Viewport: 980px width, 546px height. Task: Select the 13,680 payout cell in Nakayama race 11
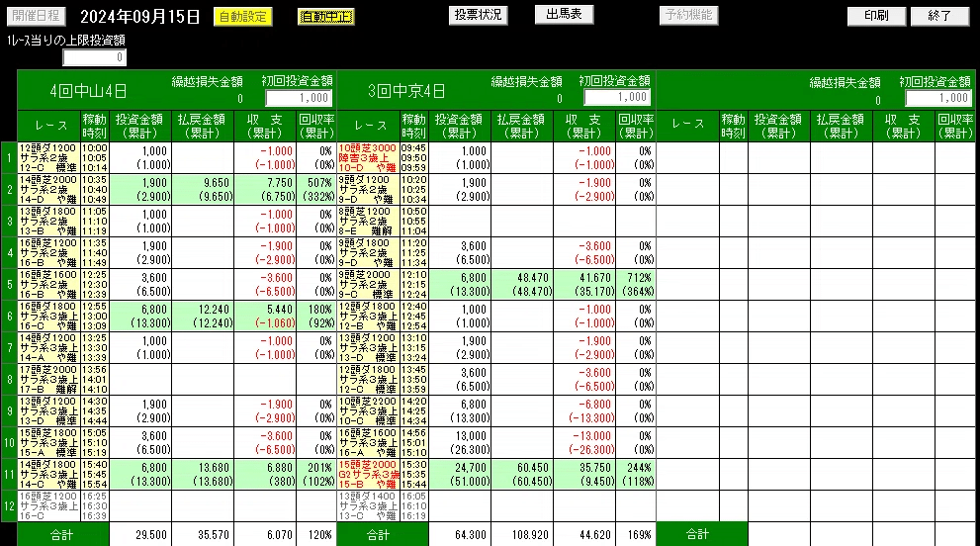pyautogui.click(x=203, y=475)
